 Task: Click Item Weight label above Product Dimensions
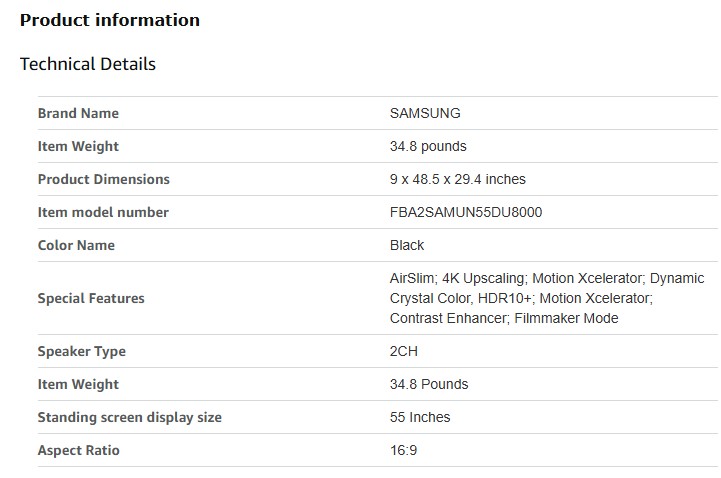point(78,146)
